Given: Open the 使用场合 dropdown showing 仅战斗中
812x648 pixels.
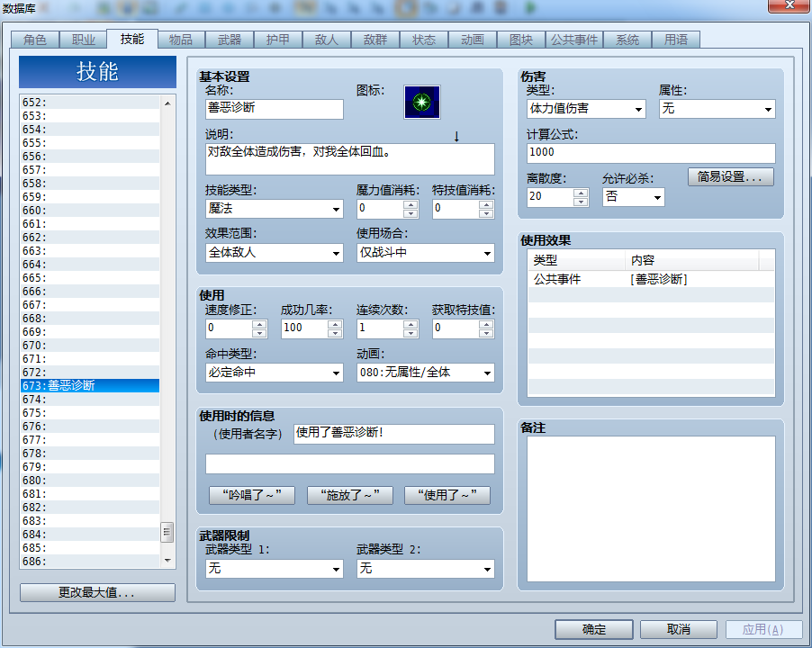Looking at the screenshot, I should tap(425, 253).
